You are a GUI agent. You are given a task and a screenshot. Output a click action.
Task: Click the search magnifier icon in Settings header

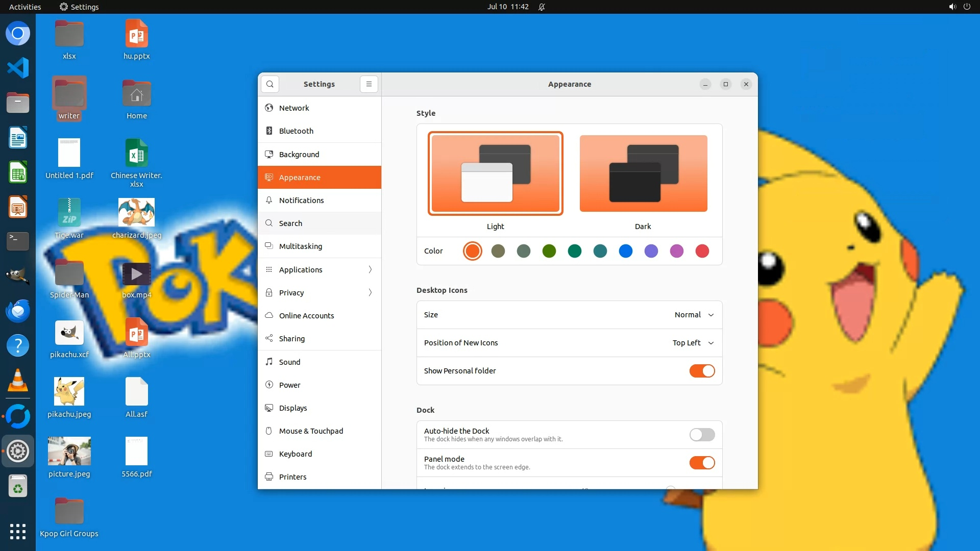(x=270, y=84)
